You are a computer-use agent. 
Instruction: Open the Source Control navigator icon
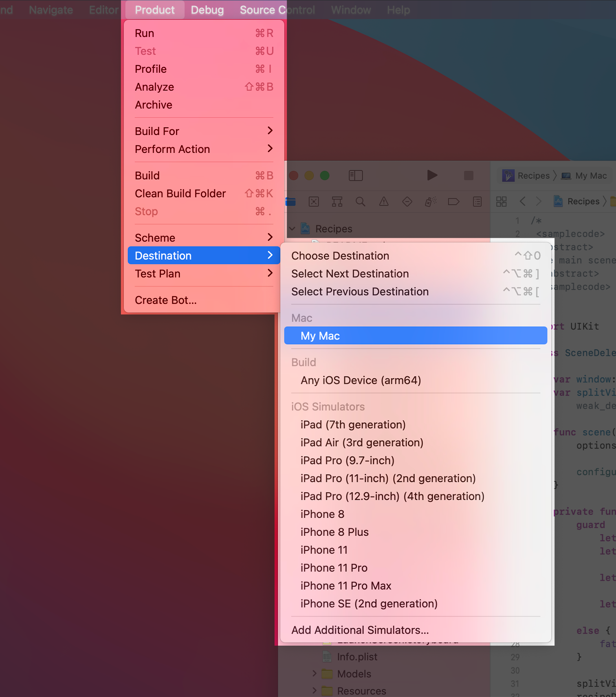pos(314,202)
